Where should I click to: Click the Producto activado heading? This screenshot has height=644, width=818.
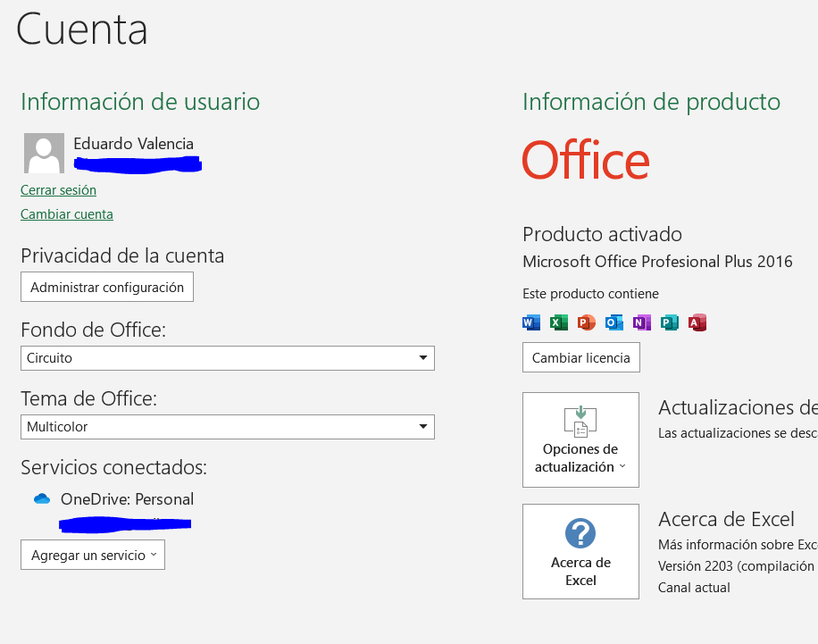pos(602,234)
